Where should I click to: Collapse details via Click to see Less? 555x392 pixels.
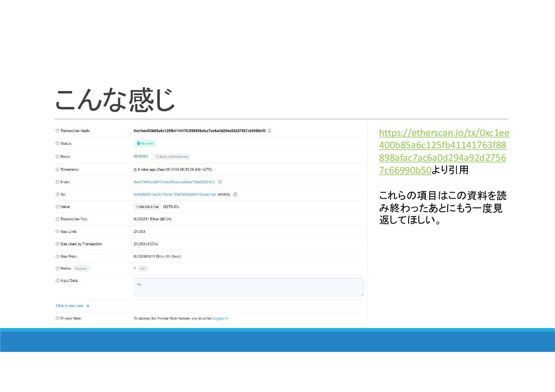[x=73, y=306]
